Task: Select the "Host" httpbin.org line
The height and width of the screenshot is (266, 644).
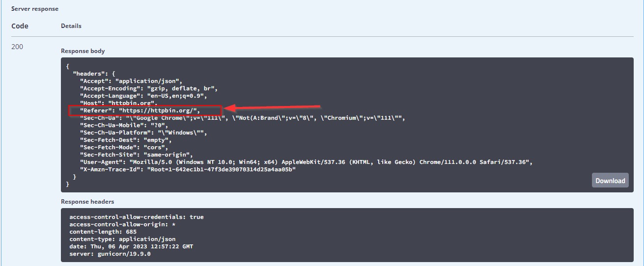Action: click(119, 103)
